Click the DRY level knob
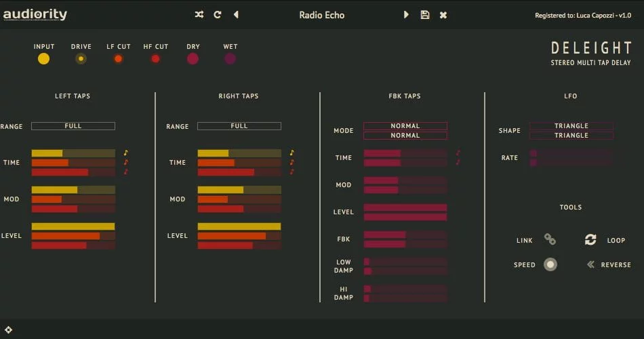Viewport: 644px width, 339px height. click(x=193, y=59)
